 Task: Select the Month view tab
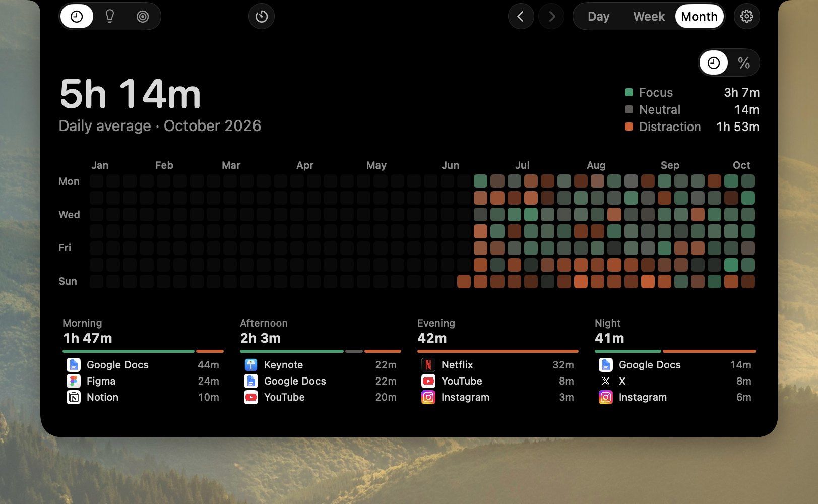point(699,17)
